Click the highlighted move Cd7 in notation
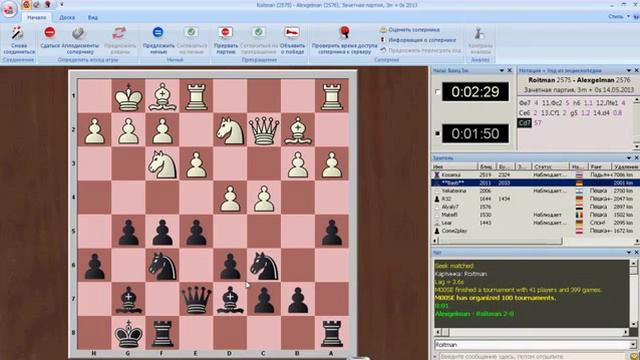This screenshot has height=360, width=640. click(524, 123)
